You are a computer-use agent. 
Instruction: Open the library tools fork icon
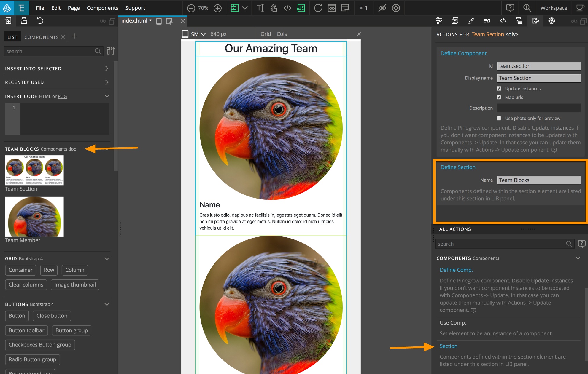click(x=110, y=51)
